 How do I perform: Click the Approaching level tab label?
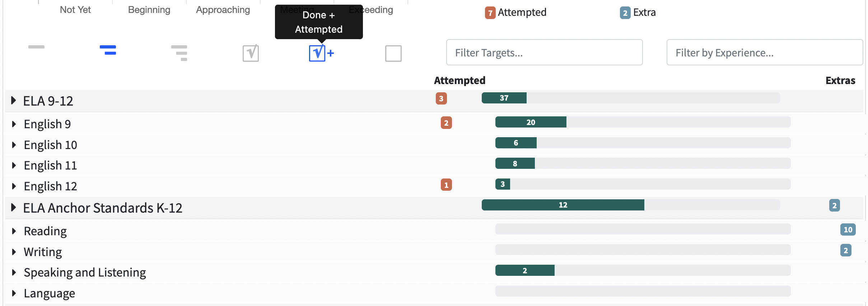point(223,10)
